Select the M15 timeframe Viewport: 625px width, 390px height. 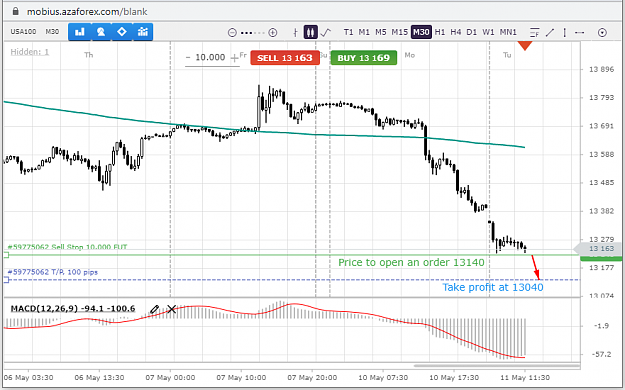pyautogui.click(x=399, y=32)
